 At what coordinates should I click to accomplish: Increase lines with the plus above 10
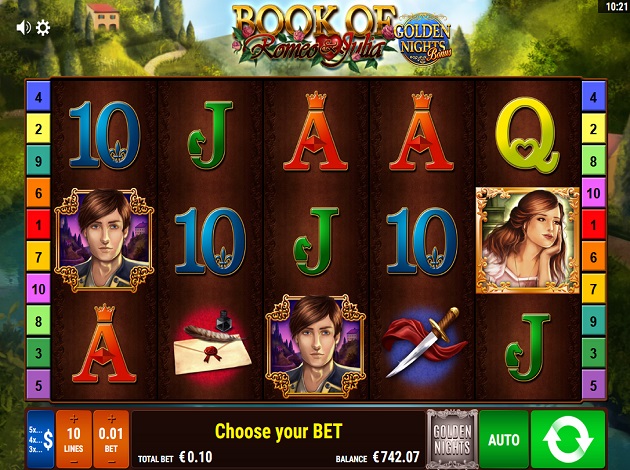74,419
